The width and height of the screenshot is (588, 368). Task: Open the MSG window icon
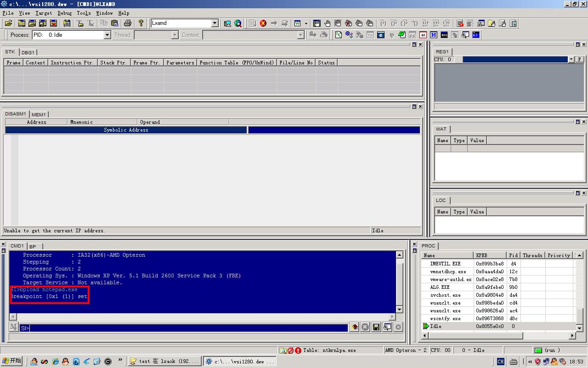pos(444,35)
